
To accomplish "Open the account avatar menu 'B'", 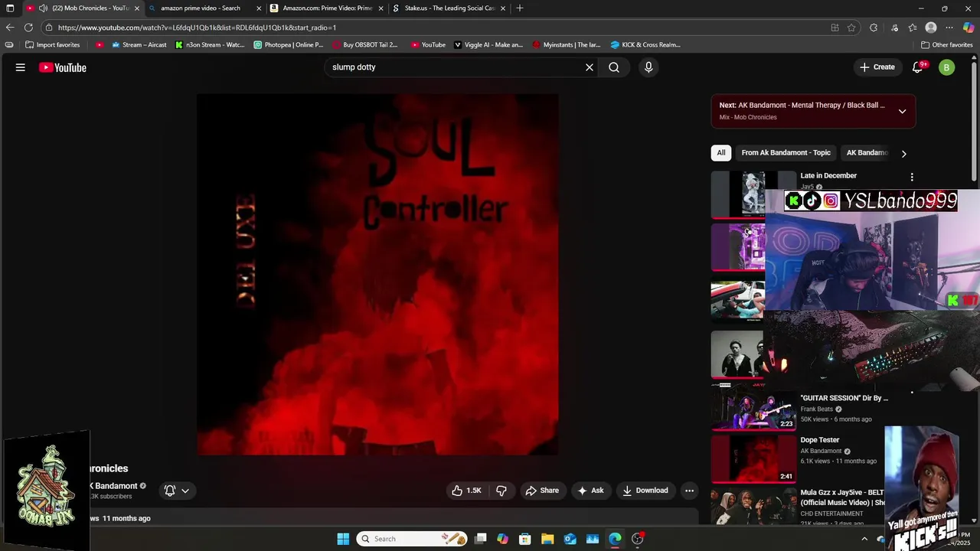I will tap(947, 67).
